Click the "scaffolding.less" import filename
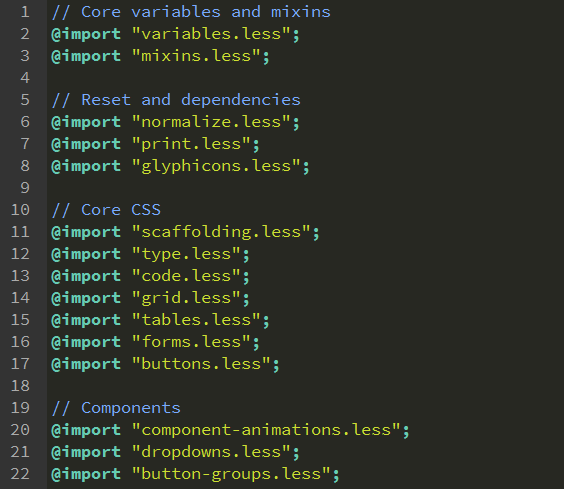Viewport: 564px width, 489px height. tap(221, 232)
